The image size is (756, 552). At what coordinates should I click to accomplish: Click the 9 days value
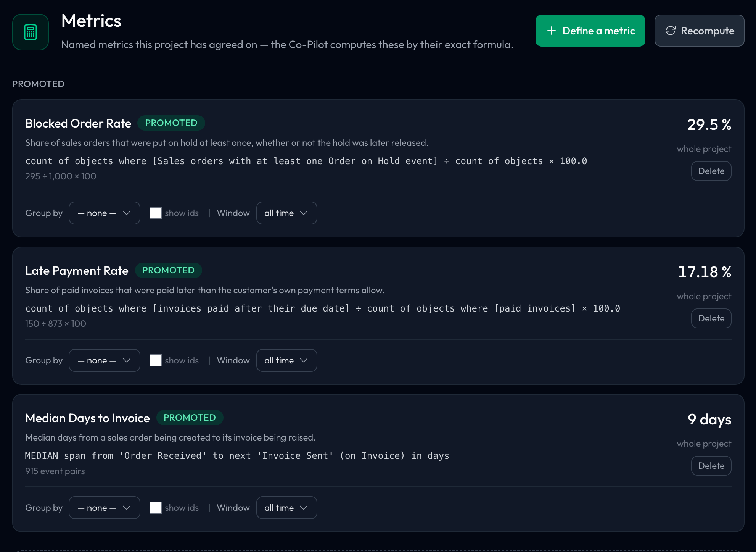pos(709,419)
